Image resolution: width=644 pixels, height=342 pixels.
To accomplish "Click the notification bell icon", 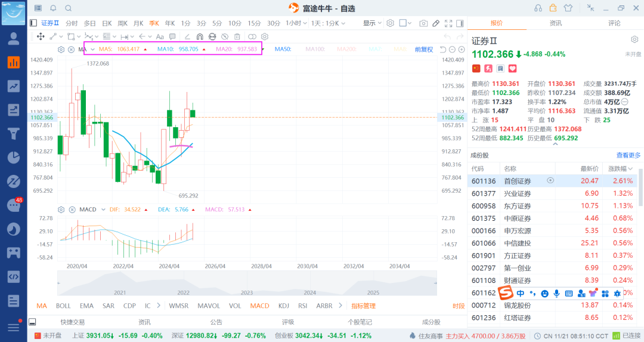I will (x=54, y=8).
